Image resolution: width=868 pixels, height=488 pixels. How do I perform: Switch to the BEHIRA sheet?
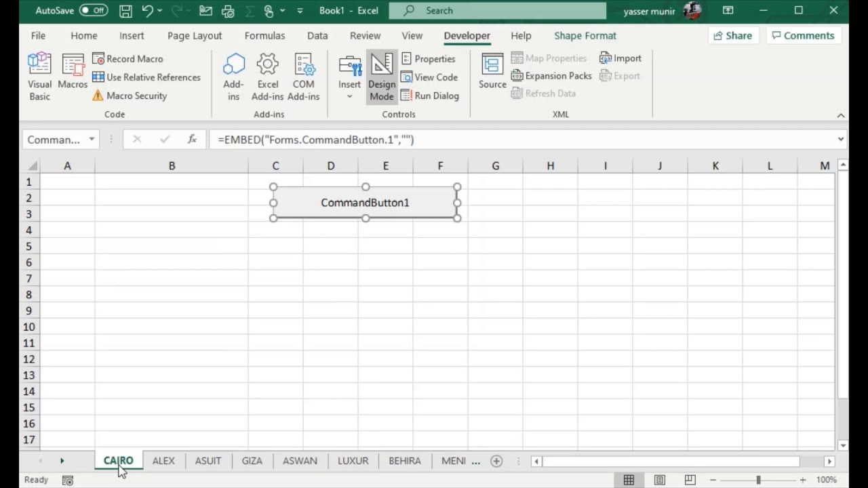click(x=405, y=461)
